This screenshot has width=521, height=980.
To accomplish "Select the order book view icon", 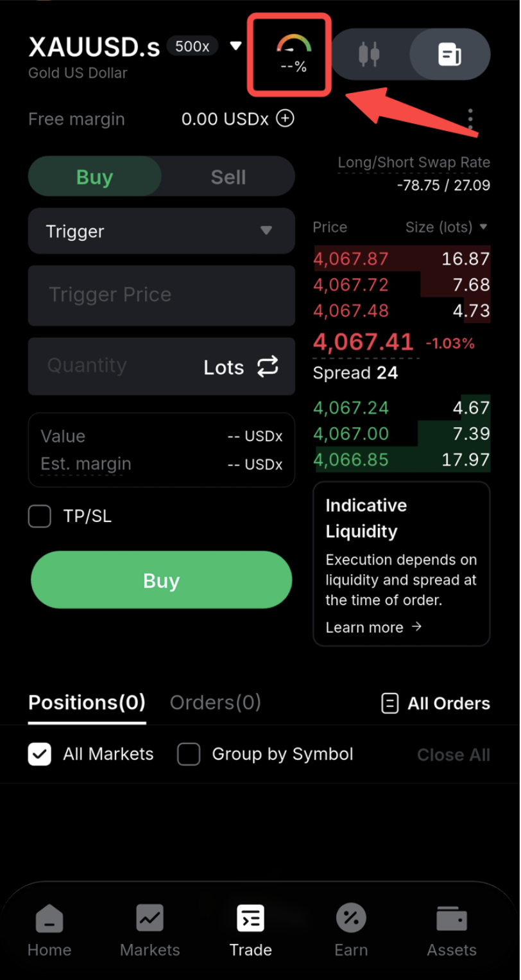I will pyautogui.click(x=450, y=54).
